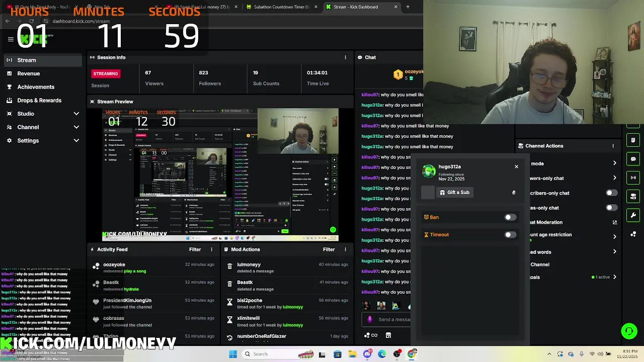644x362 pixels.
Task: Click oozeyoke entry in Activity Feed
Action: point(152,267)
